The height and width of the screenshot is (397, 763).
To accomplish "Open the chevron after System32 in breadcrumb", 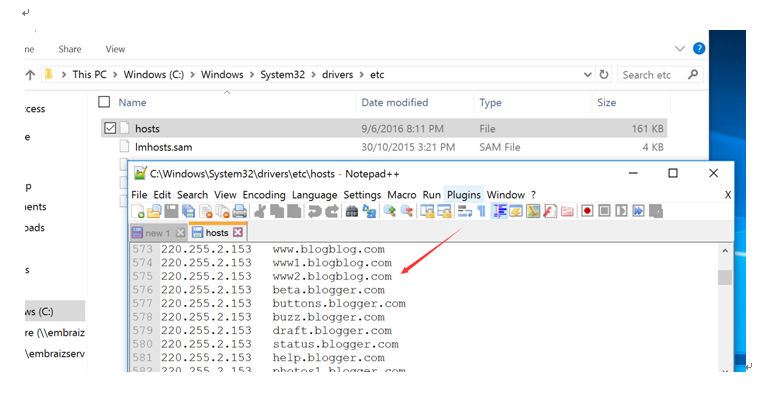I will pyautogui.click(x=313, y=75).
